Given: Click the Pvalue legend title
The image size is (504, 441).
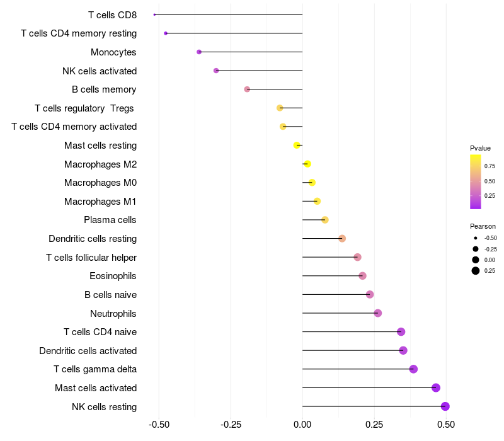Looking at the screenshot, I should coord(480,148).
